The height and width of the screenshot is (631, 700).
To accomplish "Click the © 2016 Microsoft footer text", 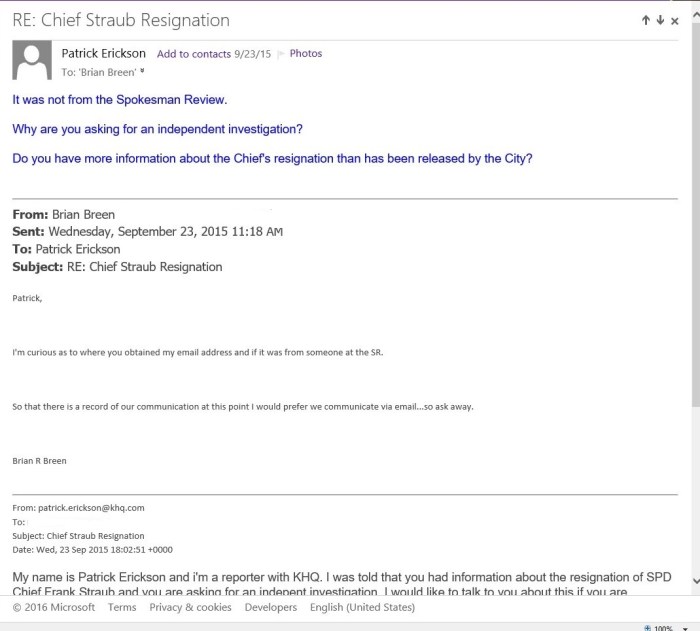I will click(53, 607).
